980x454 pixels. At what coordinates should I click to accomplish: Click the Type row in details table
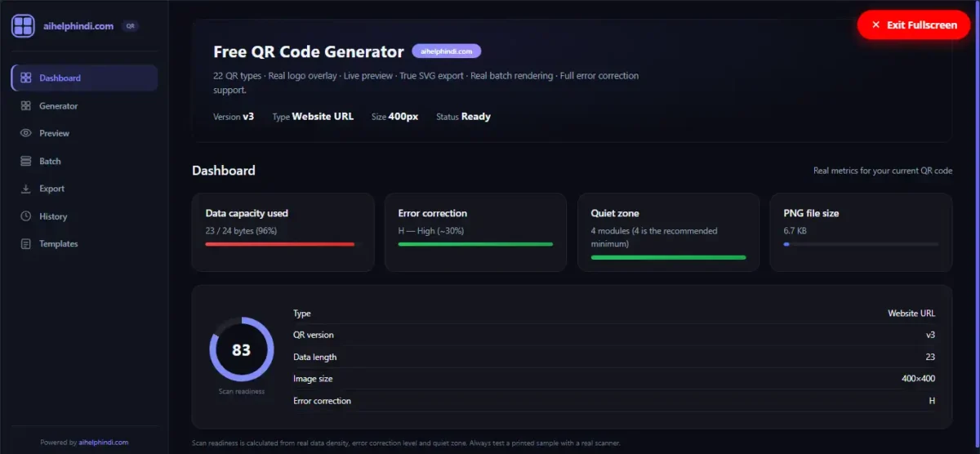[x=614, y=314]
